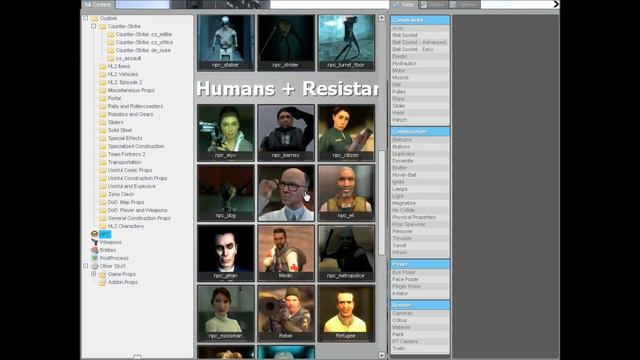Spawn the npc_mossman thumbnail
This screenshot has height=360, width=640.
226,313
